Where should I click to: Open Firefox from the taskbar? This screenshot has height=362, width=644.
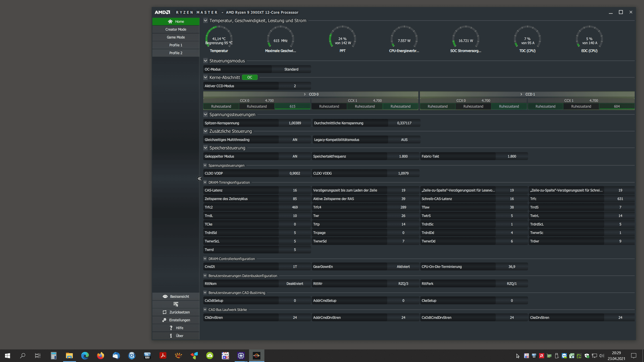[x=101, y=355]
